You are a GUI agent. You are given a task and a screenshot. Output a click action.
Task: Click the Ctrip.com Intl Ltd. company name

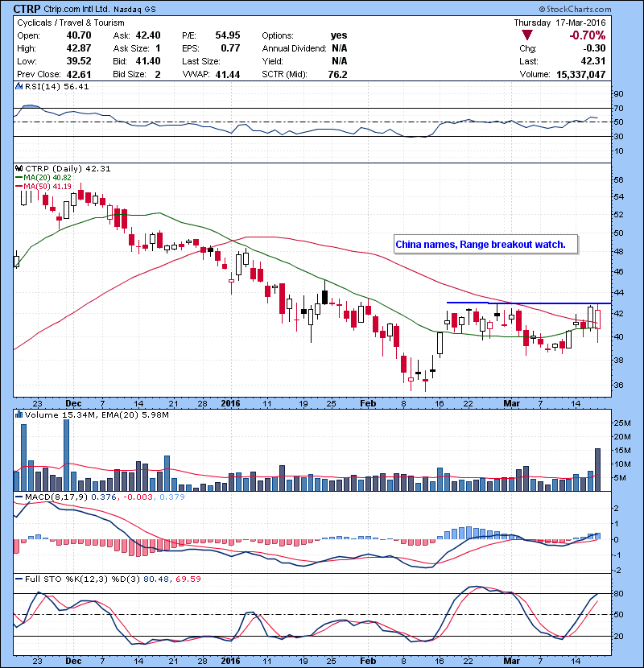(76, 9)
